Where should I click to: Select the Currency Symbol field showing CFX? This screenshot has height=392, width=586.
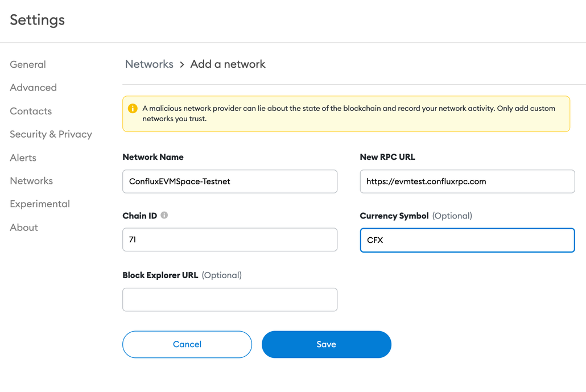click(x=467, y=240)
